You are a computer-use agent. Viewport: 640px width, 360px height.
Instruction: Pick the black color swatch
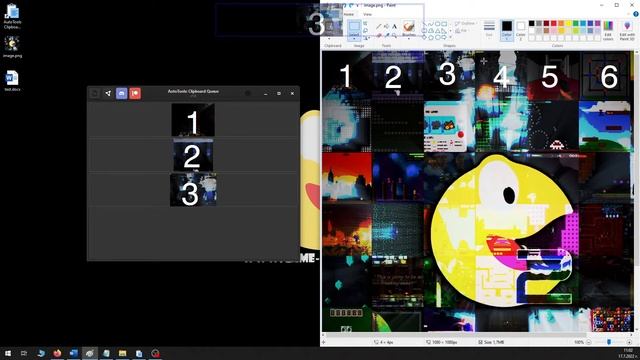click(531, 24)
